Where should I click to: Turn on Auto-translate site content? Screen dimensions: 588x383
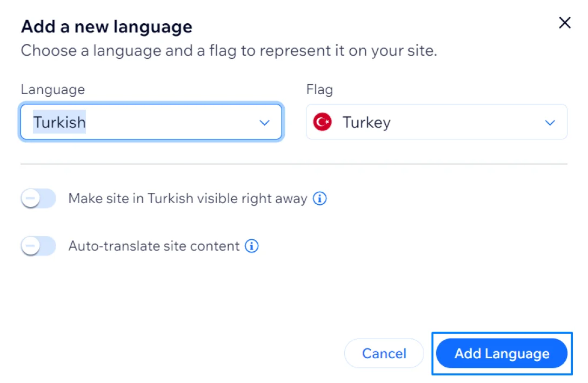click(x=38, y=246)
